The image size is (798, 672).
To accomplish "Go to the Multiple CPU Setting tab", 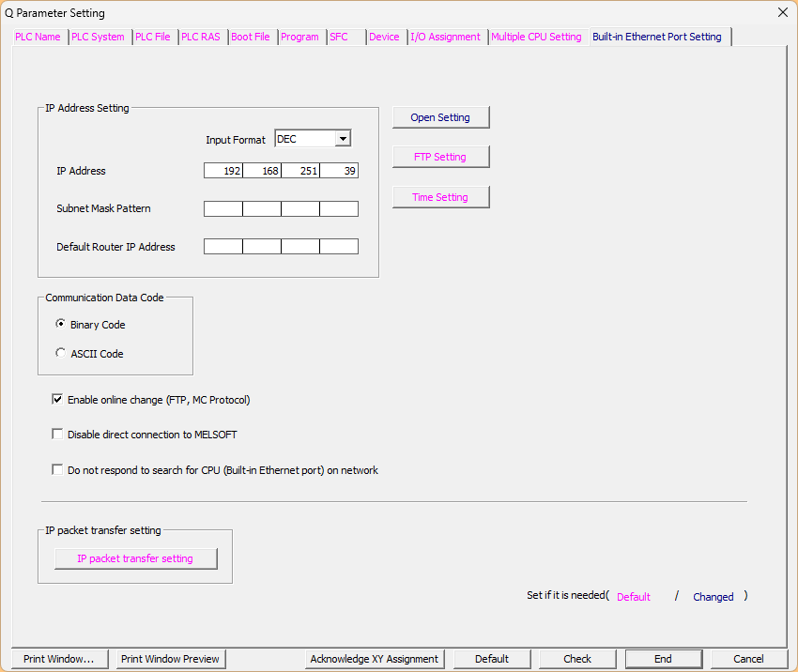I will tap(536, 37).
